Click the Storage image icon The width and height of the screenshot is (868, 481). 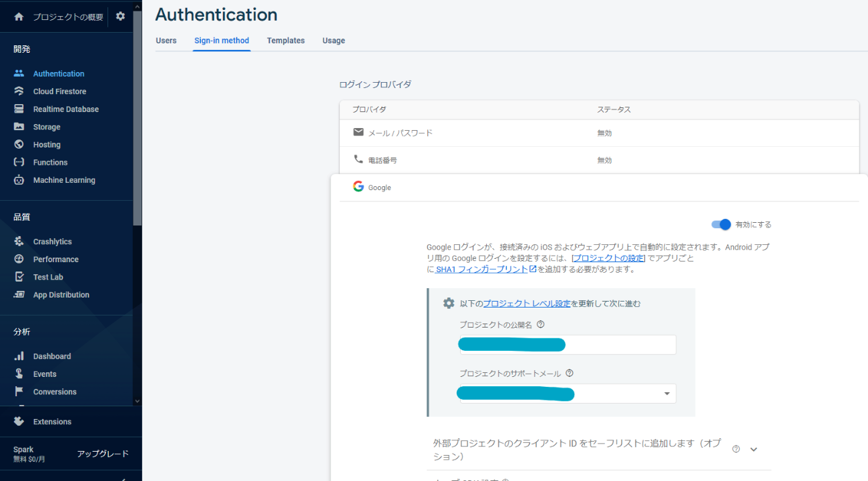coord(19,127)
